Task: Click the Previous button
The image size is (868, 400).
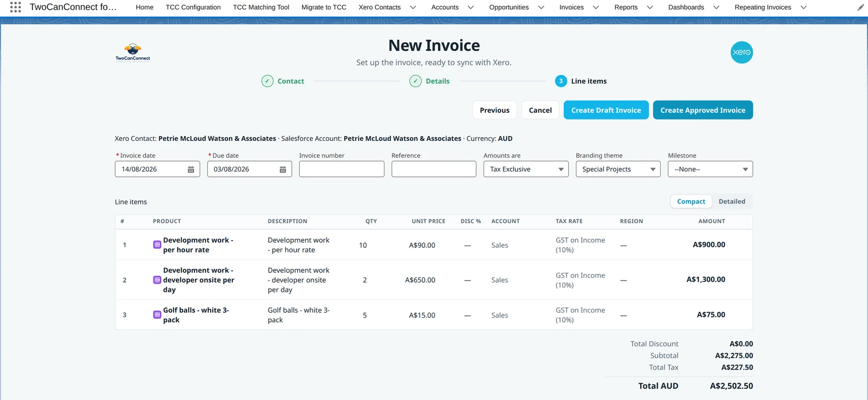Action: (495, 110)
